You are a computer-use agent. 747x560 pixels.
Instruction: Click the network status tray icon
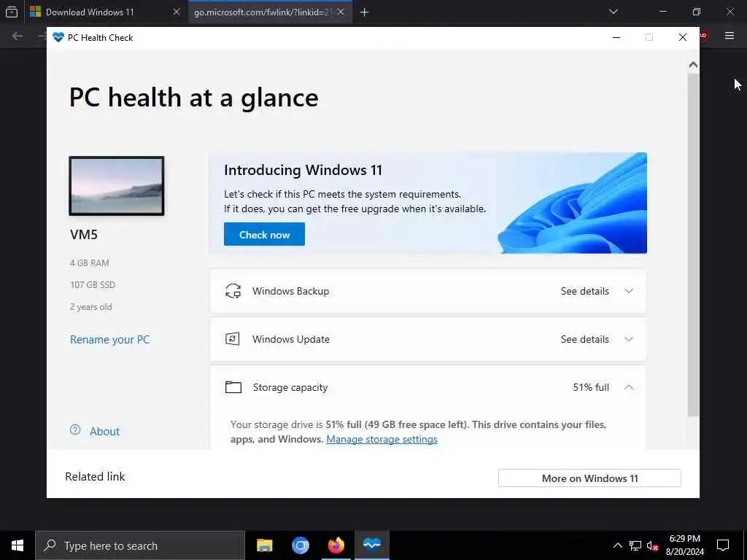coord(635,545)
